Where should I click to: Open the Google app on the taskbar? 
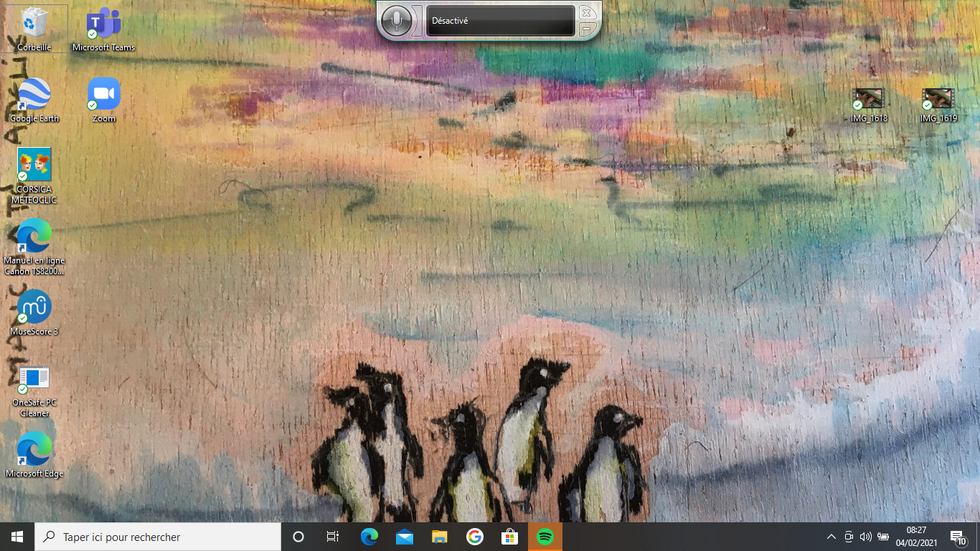coord(474,537)
